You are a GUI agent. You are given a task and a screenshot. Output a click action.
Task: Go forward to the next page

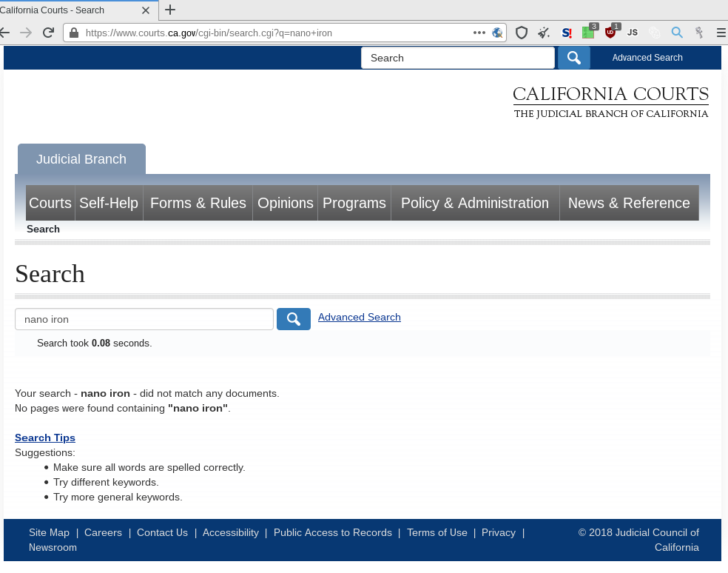click(26, 33)
